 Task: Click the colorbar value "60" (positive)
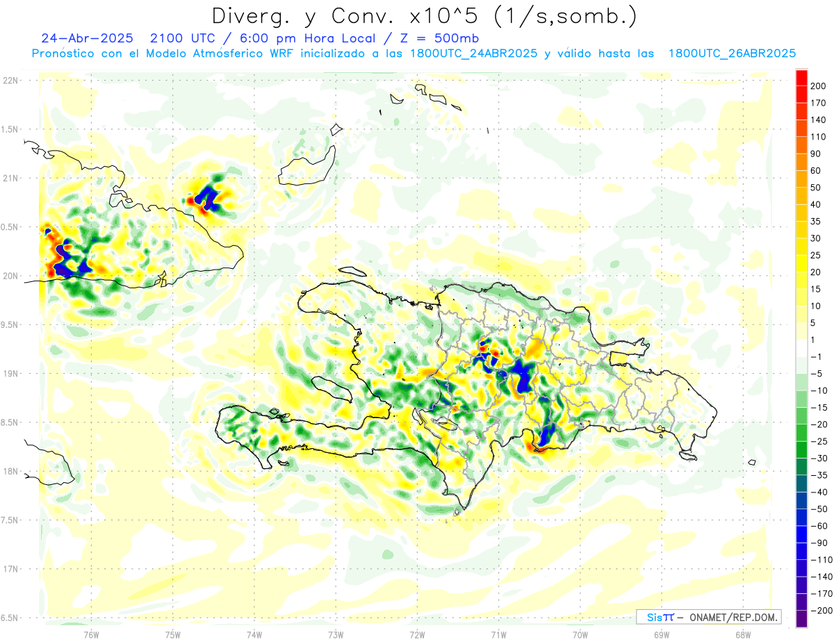tap(817, 171)
